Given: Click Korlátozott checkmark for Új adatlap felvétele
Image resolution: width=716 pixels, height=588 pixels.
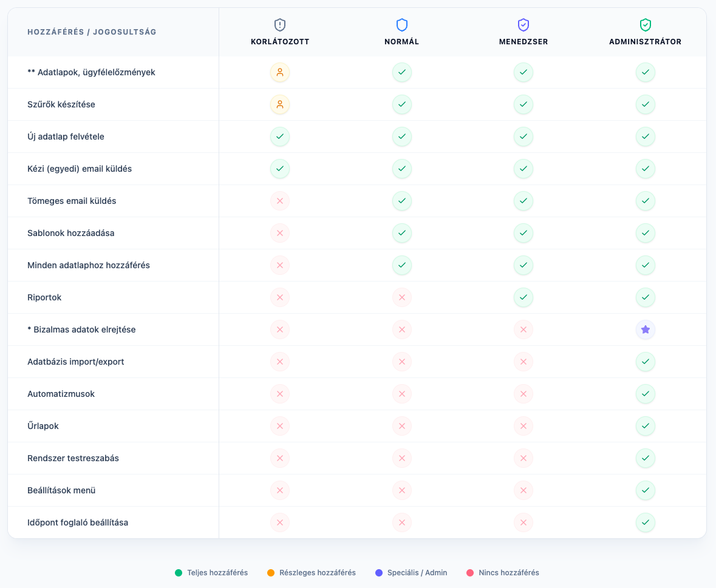Looking at the screenshot, I should (x=280, y=137).
